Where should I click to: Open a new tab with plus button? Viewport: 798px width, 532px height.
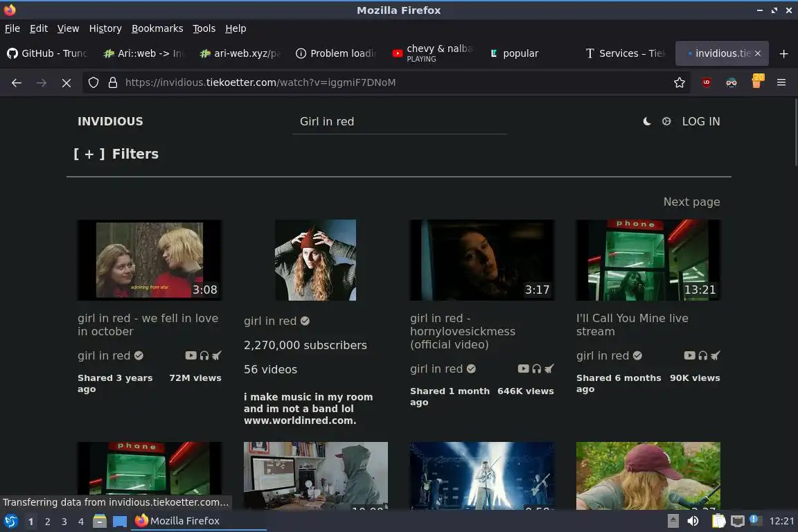(783, 53)
